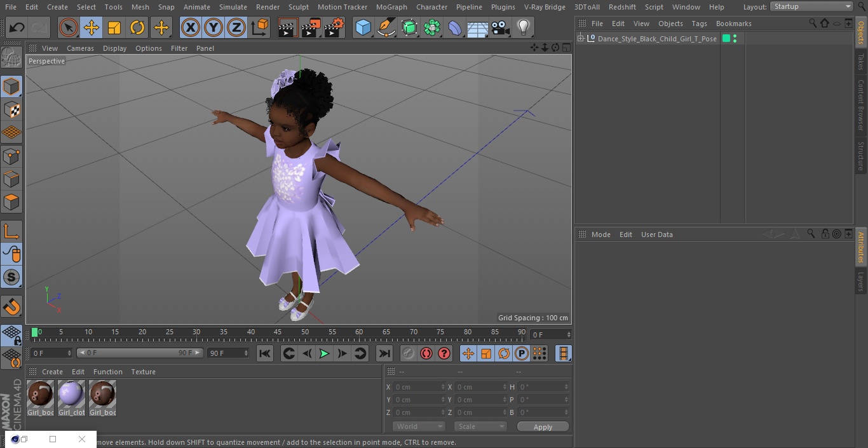Open the Character menu
Viewport: 868px width, 448px height.
coord(432,7)
